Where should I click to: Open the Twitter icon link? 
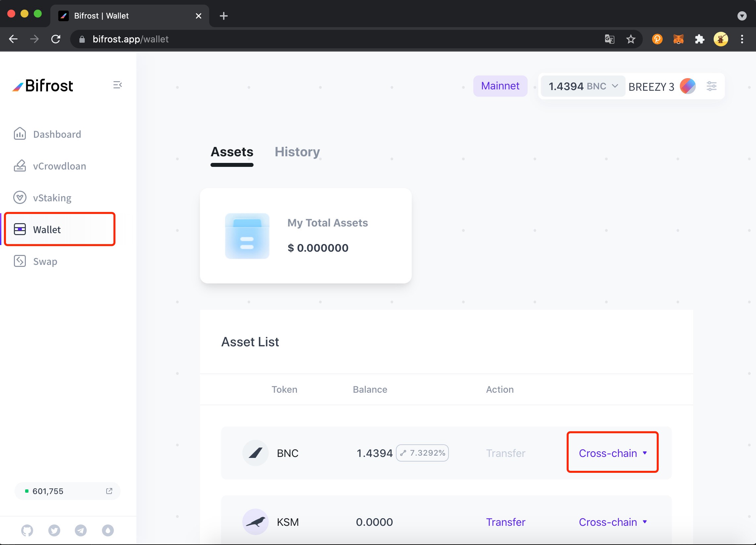tap(54, 530)
